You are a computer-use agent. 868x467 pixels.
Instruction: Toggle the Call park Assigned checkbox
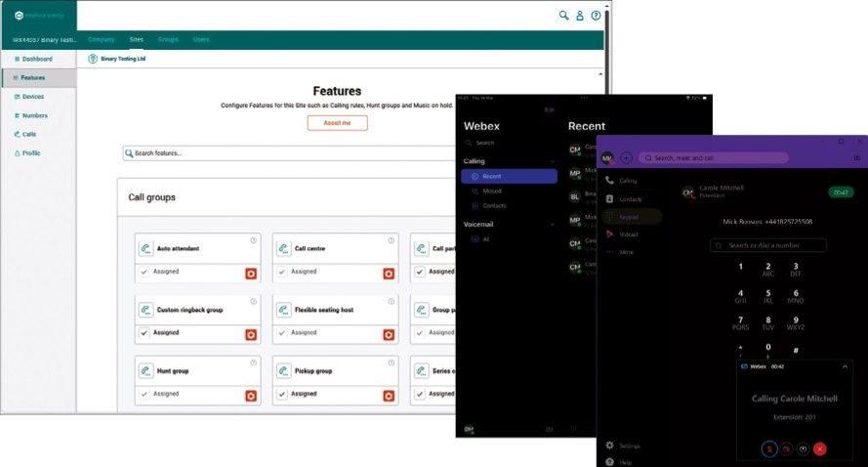420,272
